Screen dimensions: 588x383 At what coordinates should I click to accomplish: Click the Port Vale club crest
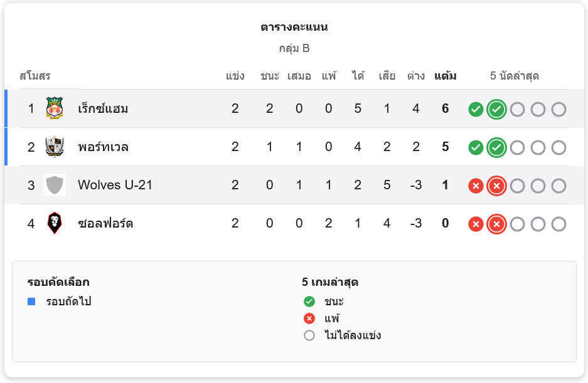(55, 147)
